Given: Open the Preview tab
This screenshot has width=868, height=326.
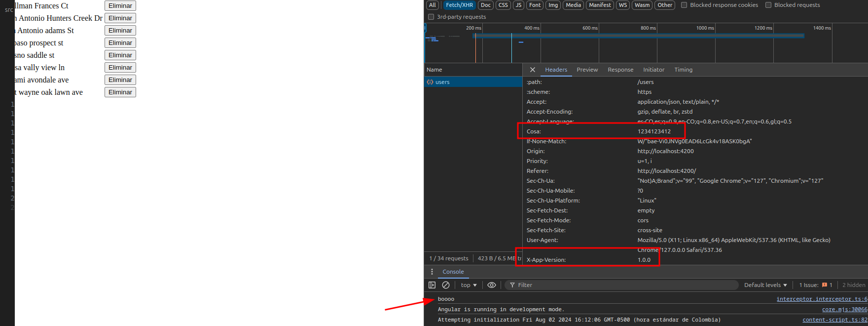Looking at the screenshot, I should pyautogui.click(x=587, y=70).
